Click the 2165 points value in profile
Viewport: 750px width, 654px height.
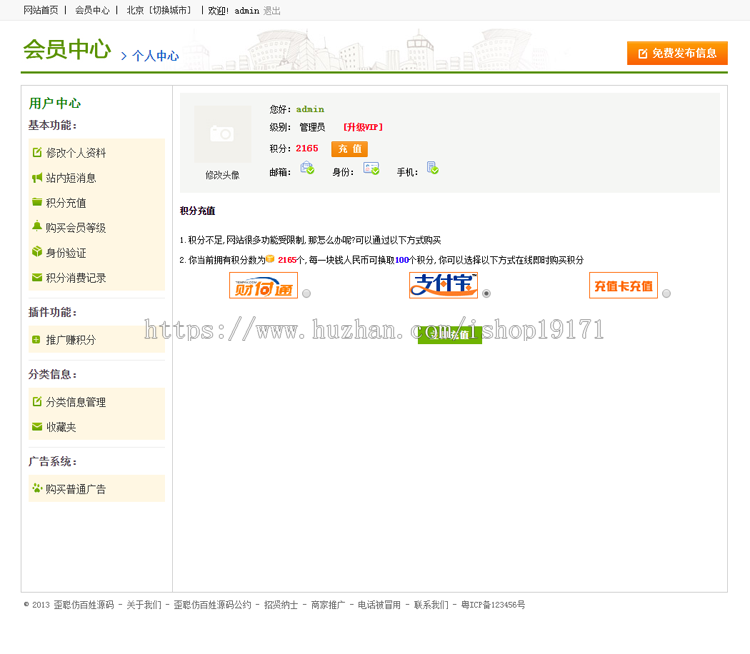click(307, 148)
